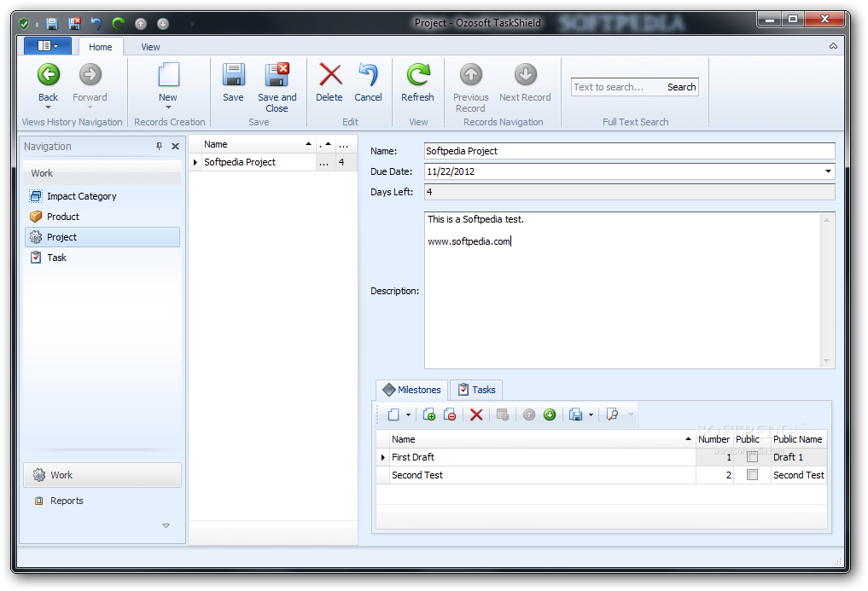The image size is (868, 591).
Task: Click the milestone Delete red X
Action: pos(476,414)
